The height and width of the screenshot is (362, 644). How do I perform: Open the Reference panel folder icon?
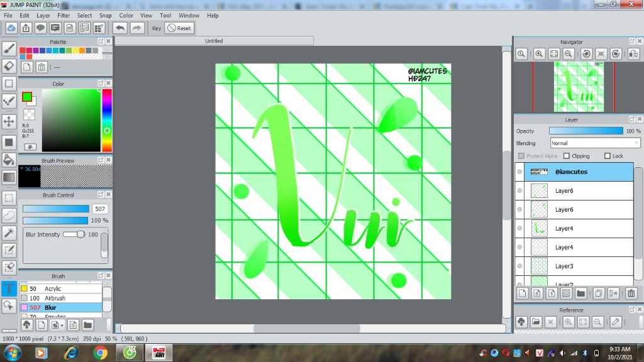pos(536,322)
